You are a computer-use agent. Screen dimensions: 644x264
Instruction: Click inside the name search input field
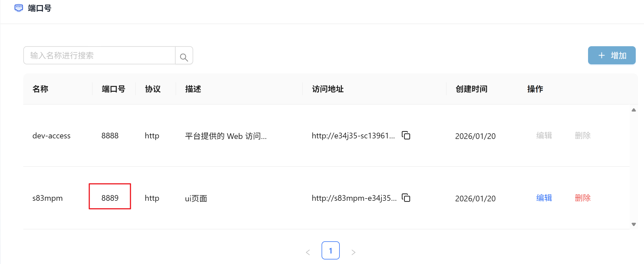[x=99, y=55]
